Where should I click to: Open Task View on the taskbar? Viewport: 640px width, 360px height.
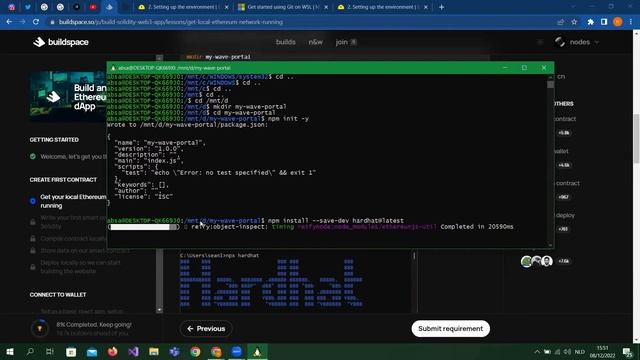click(50, 352)
